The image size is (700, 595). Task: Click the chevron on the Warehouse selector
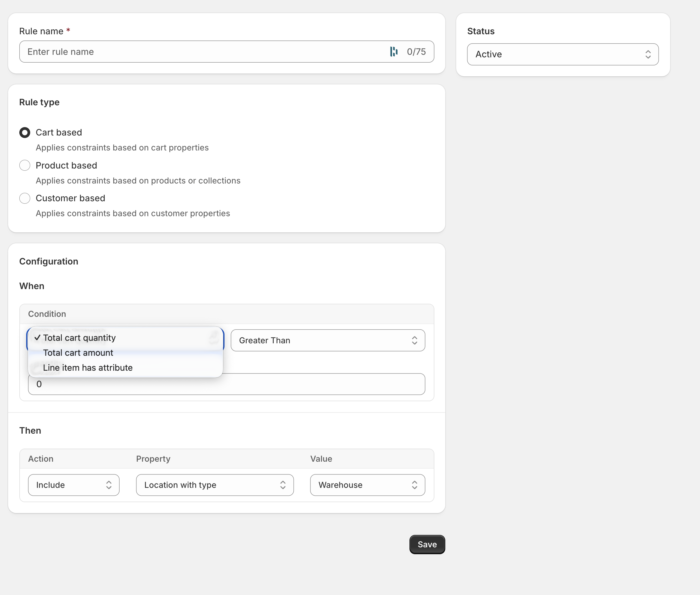[415, 485]
